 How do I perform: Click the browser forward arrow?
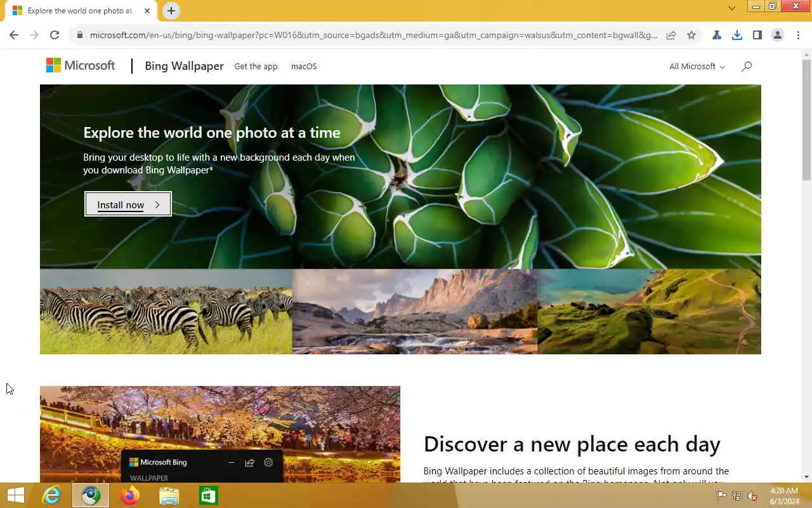coord(34,36)
